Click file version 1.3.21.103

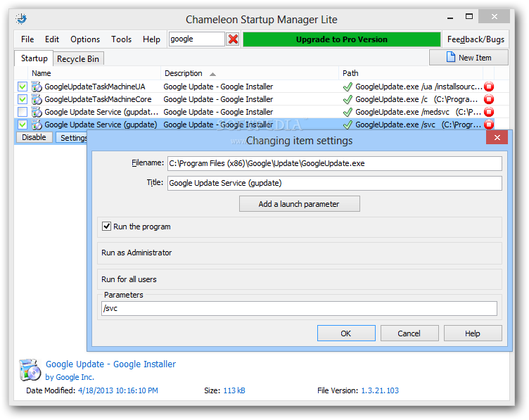[x=380, y=390]
